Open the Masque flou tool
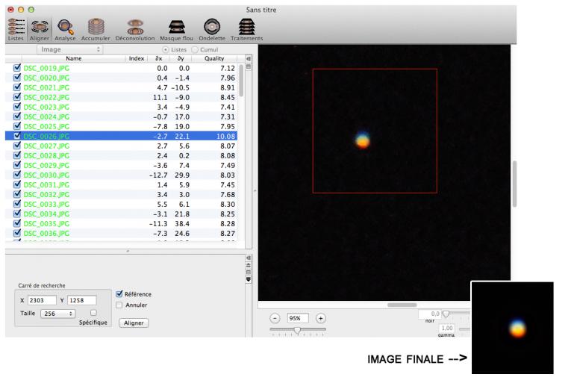Screen dimensions: 574x392 coord(176,29)
